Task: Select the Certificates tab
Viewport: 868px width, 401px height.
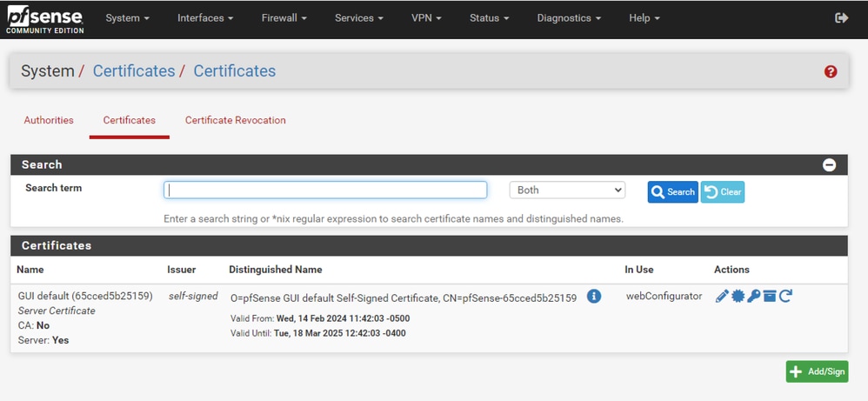Action: tap(130, 120)
